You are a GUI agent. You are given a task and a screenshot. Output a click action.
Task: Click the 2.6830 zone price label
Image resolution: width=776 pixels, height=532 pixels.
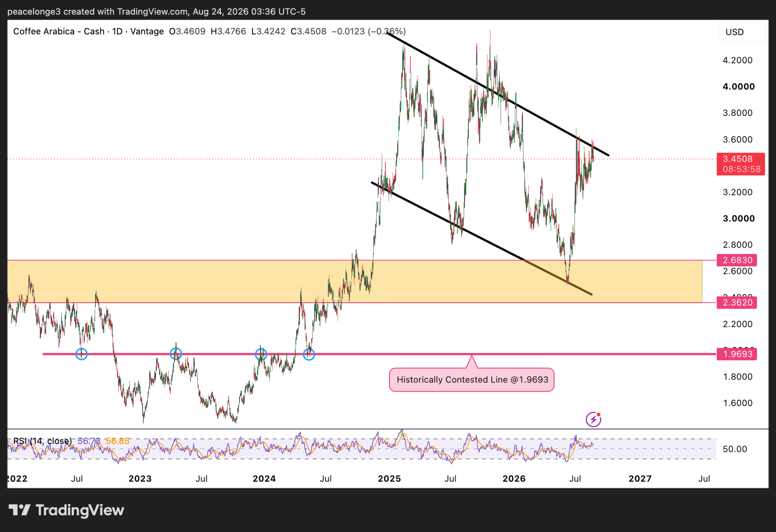[x=737, y=260]
